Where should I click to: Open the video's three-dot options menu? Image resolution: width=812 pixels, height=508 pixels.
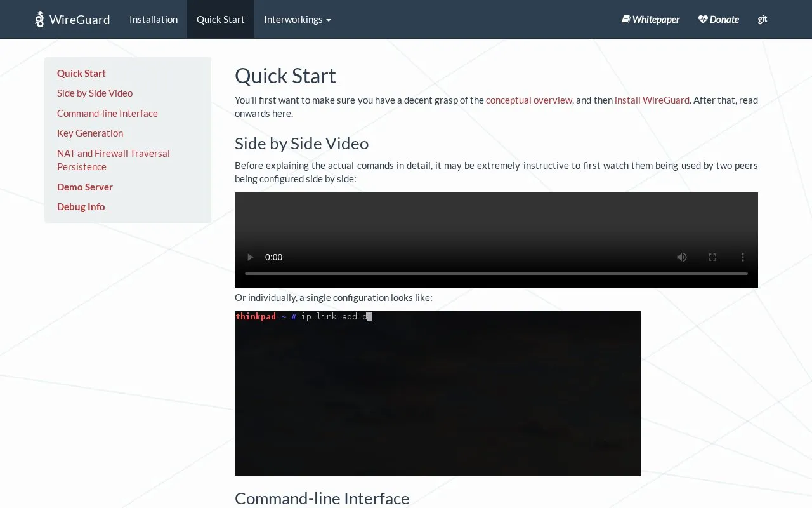[x=743, y=257]
